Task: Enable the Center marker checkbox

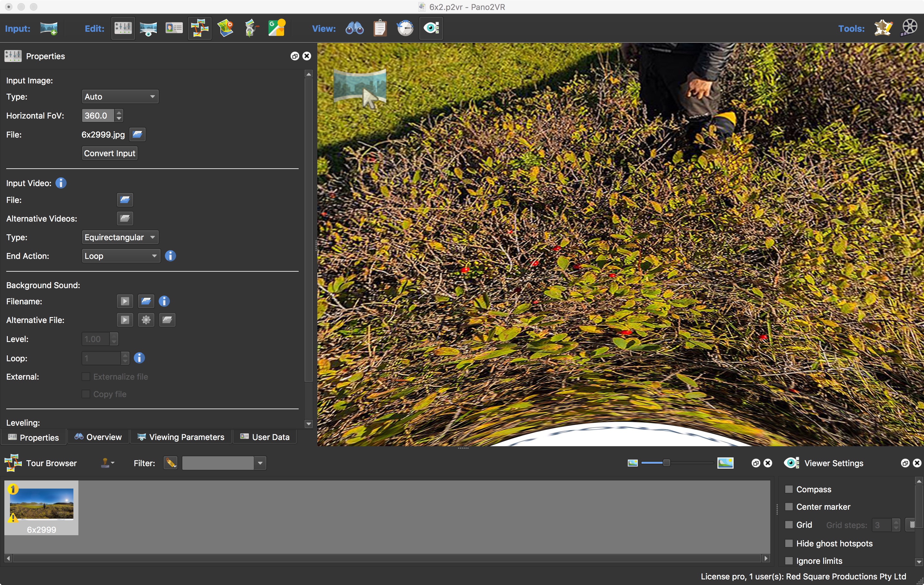Action: click(789, 507)
